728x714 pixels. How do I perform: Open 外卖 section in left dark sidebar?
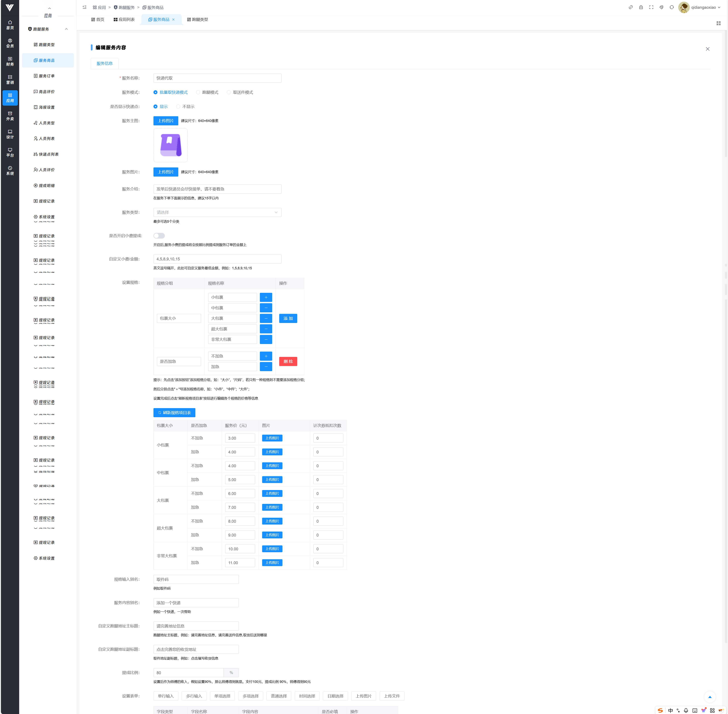10,116
